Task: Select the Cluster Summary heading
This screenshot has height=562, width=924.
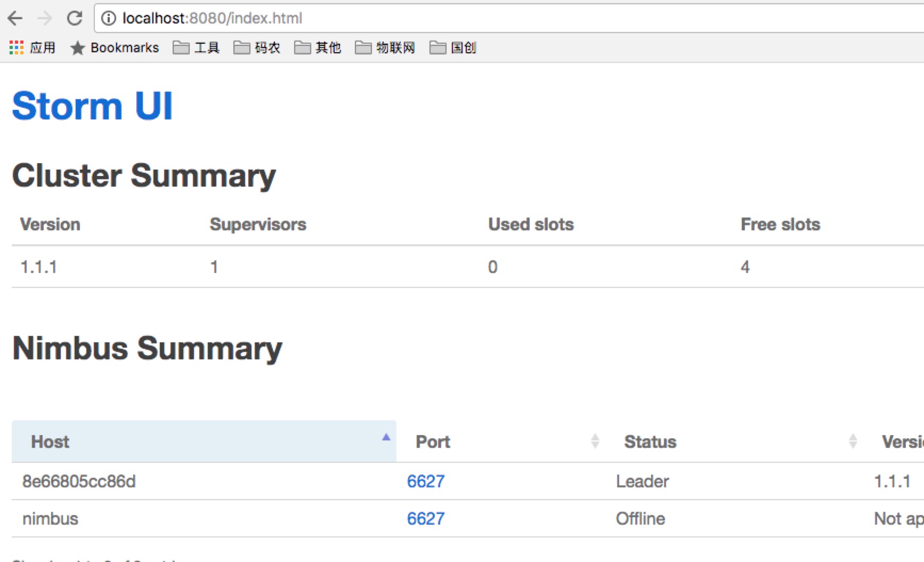Action: (x=144, y=176)
